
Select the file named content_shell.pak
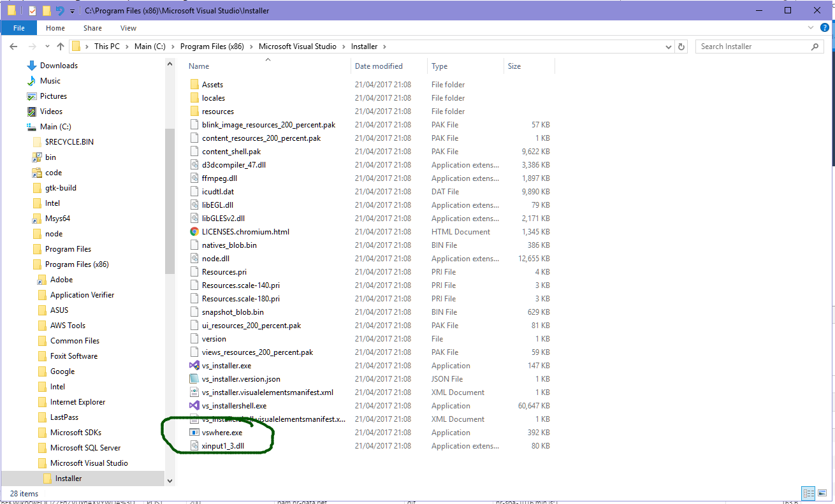tap(231, 152)
